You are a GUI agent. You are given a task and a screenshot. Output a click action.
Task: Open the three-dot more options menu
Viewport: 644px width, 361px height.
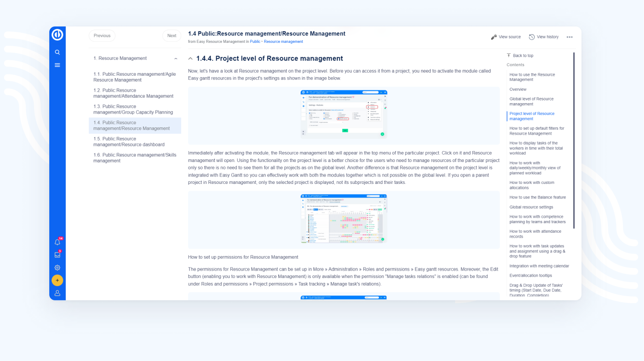pyautogui.click(x=570, y=37)
